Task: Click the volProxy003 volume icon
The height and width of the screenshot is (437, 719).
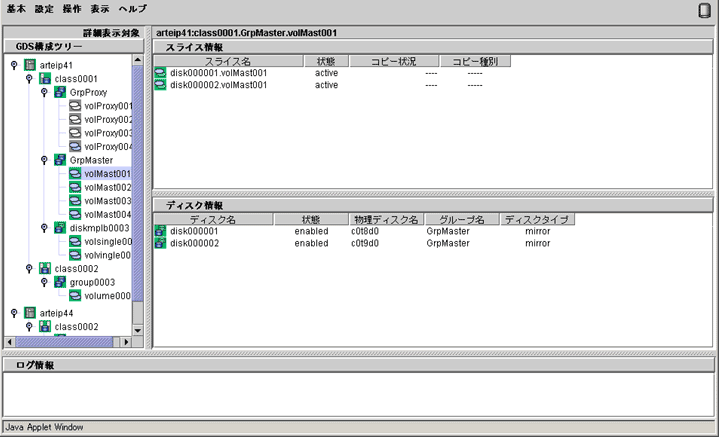Action: [75, 133]
